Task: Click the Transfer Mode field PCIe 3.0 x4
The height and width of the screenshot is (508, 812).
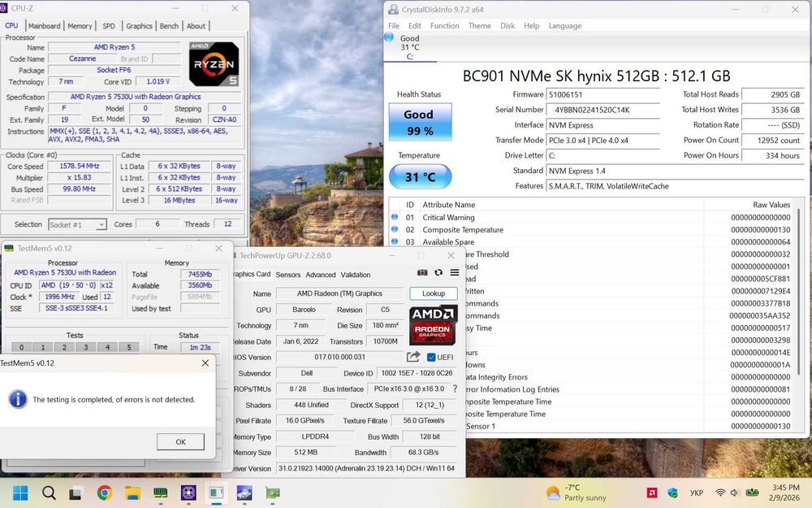Action: pos(603,140)
